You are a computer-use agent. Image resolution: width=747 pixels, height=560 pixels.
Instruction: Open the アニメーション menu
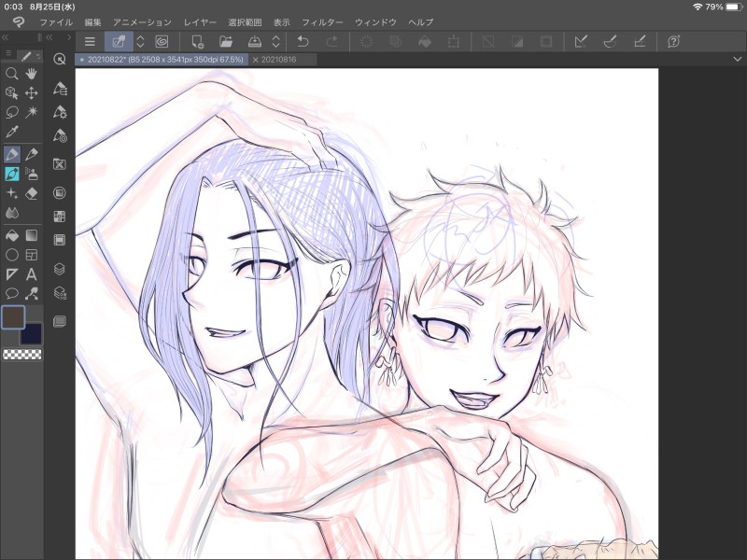pyautogui.click(x=142, y=22)
